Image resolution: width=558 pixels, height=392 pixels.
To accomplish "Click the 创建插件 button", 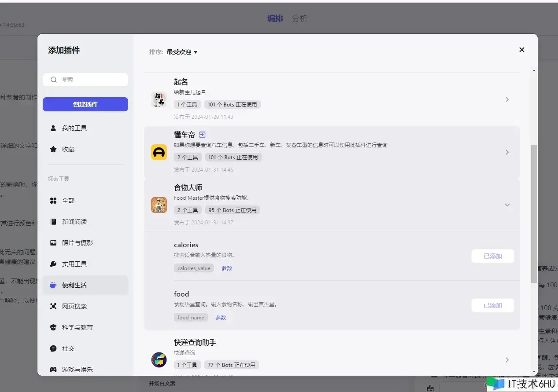I will click(x=85, y=104).
